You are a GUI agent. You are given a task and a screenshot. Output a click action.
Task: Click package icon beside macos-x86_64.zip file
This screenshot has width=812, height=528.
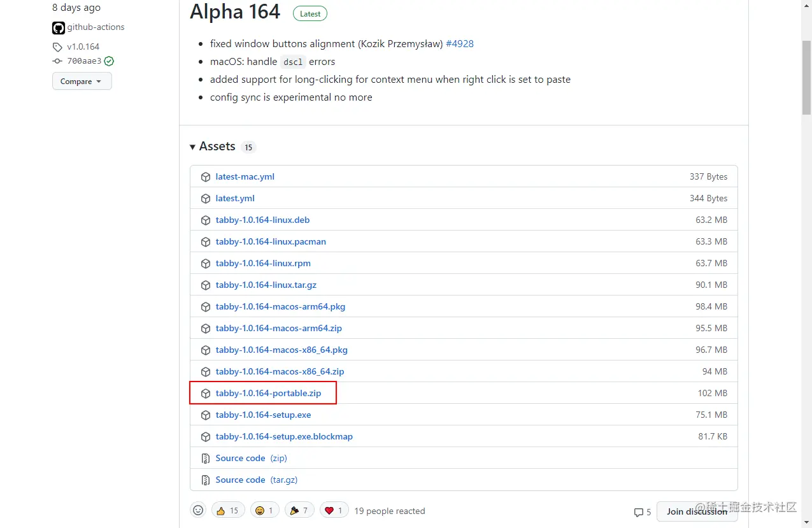click(206, 372)
